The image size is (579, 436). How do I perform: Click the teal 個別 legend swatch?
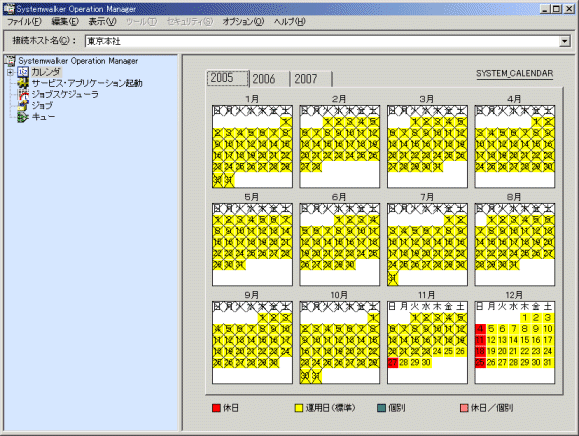382,408
